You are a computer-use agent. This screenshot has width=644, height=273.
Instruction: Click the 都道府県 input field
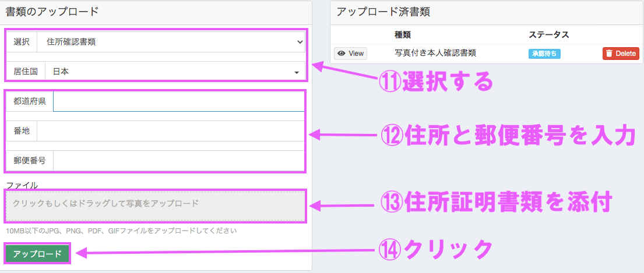tap(179, 102)
